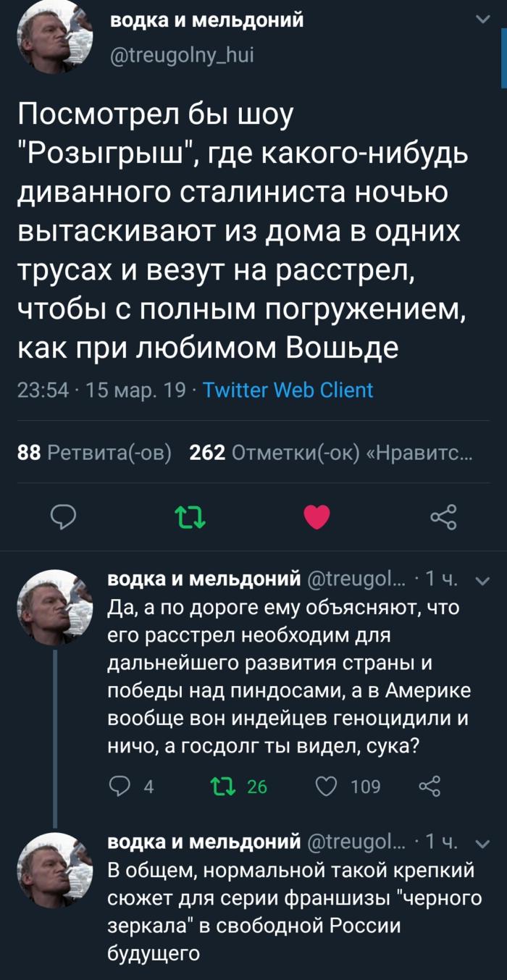The height and width of the screenshot is (980, 507).
Task: Open the Twitter Web Client link
Action: point(287,390)
